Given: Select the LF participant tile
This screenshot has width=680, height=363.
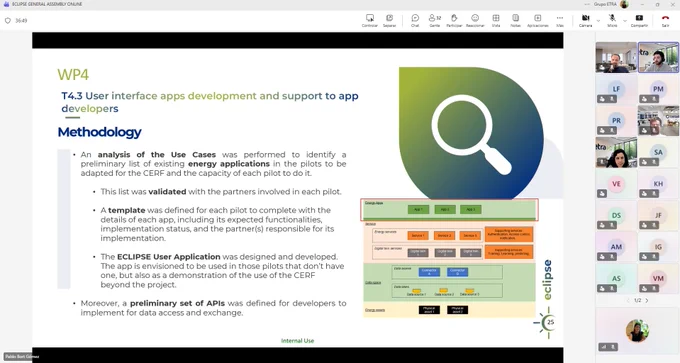Looking at the screenshot, I should pos(616,89).
